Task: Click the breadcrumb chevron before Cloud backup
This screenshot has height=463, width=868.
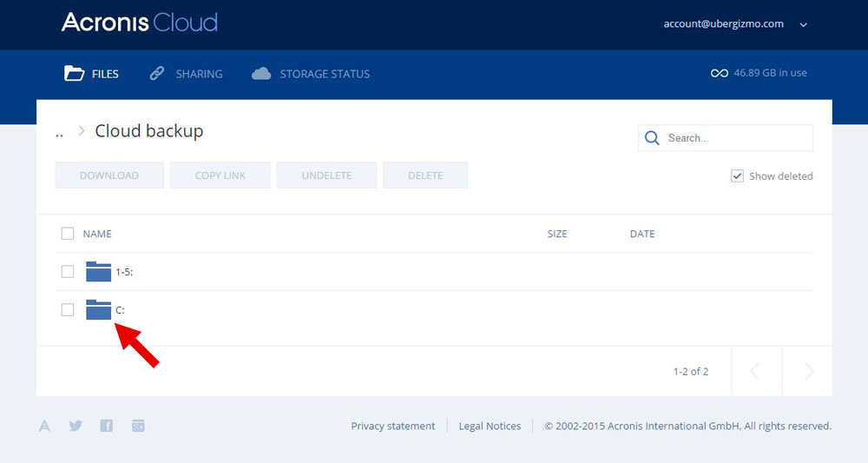Action: pos(82,130)
